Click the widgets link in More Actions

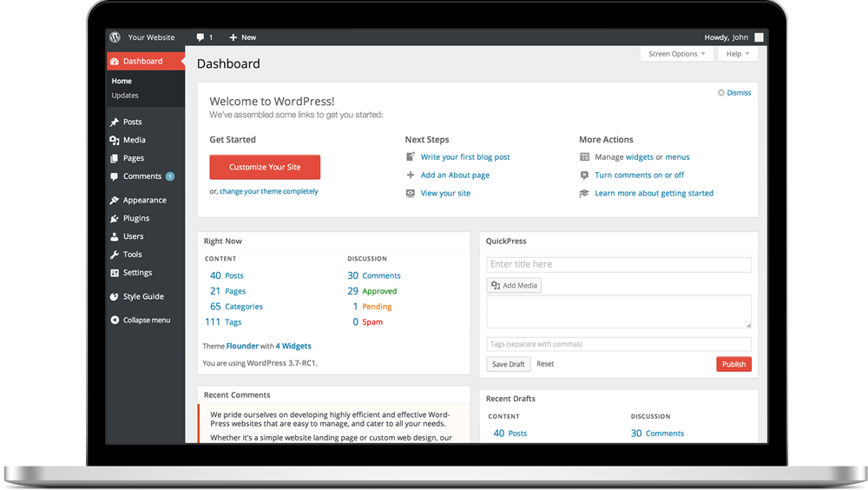(x=640, y=157)
